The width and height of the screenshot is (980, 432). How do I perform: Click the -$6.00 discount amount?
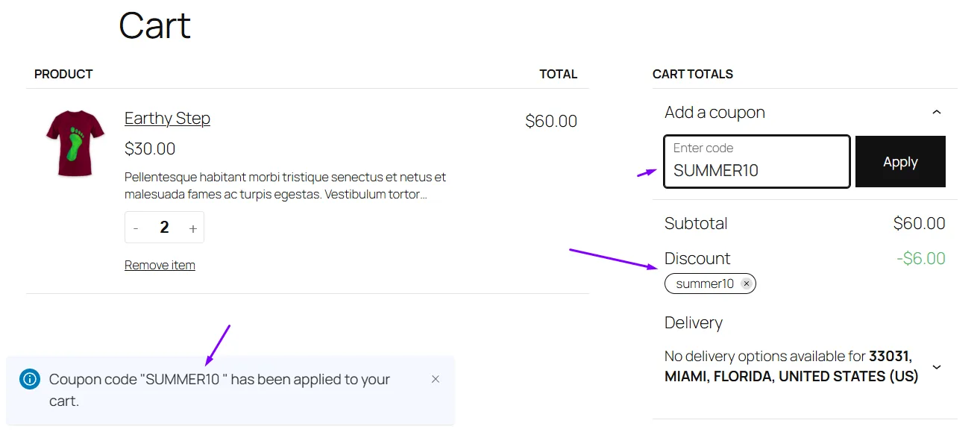tap(920, 258)
